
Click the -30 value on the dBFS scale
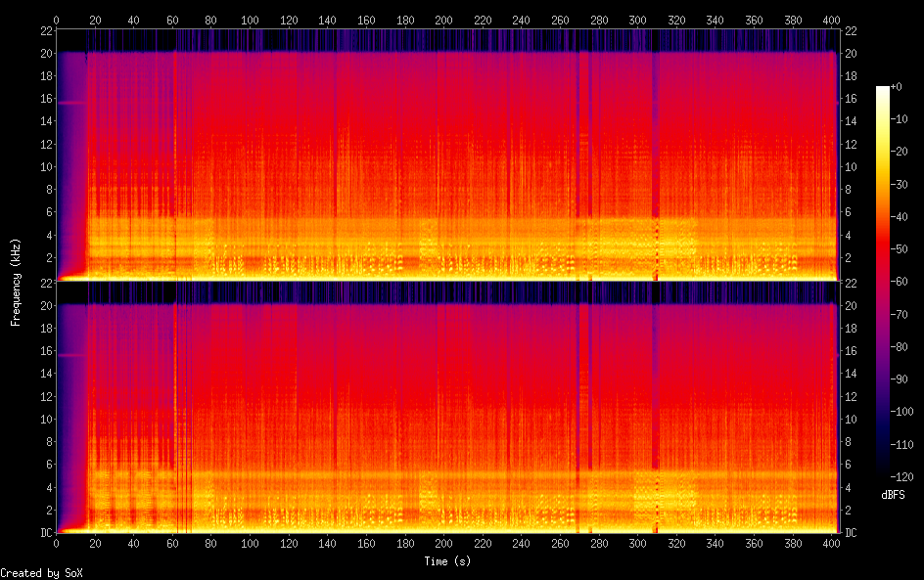tap(903, 186)
